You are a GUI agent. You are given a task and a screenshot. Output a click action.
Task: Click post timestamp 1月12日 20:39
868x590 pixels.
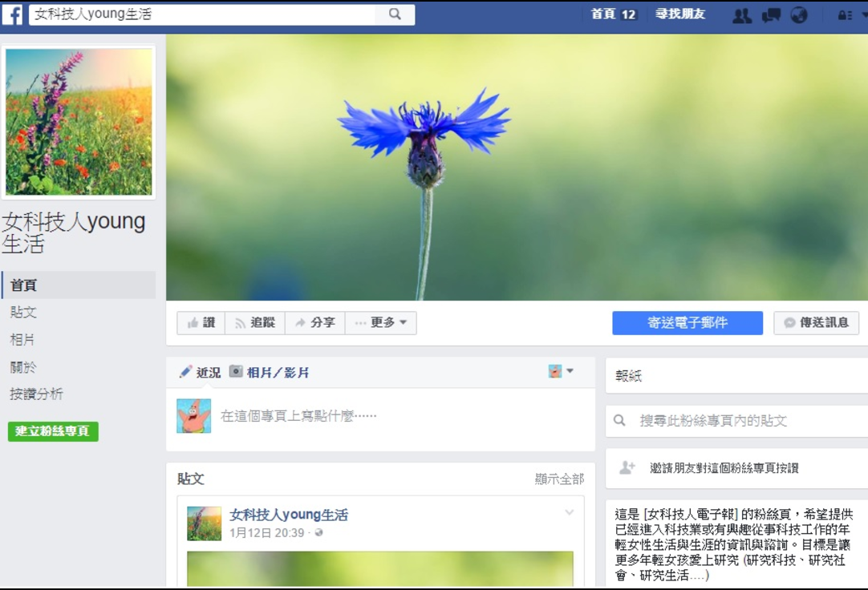coord(267,533)
